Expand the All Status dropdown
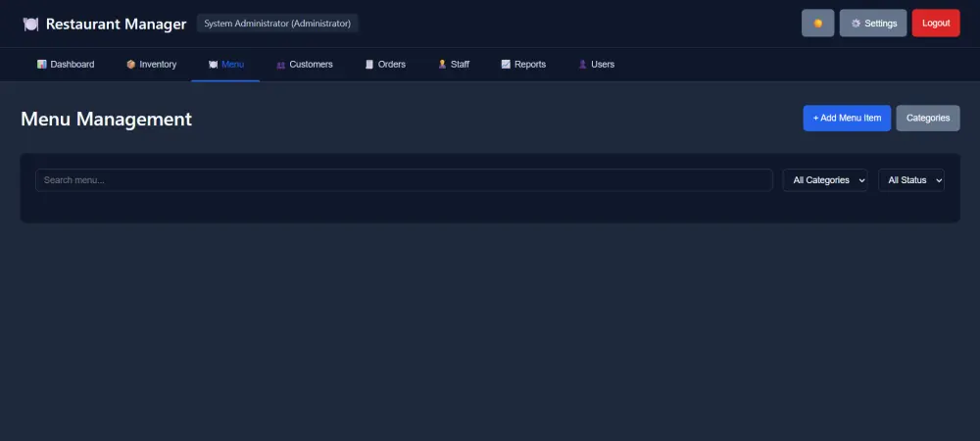This screenshot has height=441, width=980. (911, 180)
